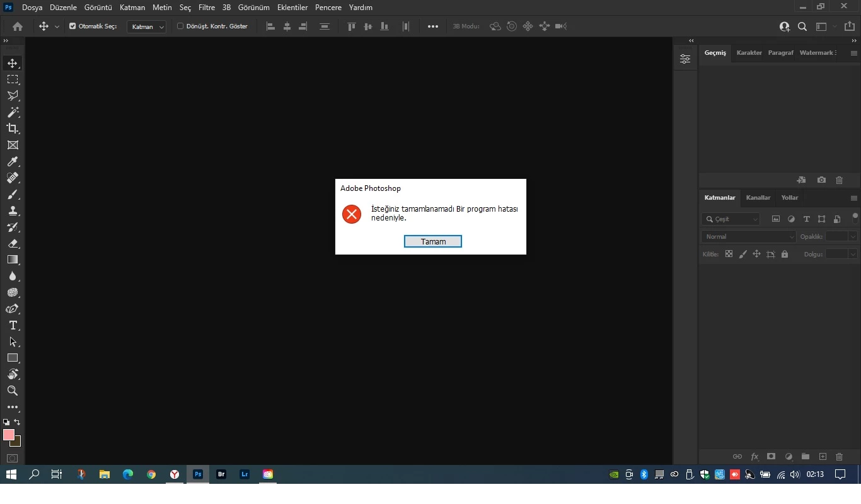
Task: Select the Type tool
Action: [x=13, y=325]
